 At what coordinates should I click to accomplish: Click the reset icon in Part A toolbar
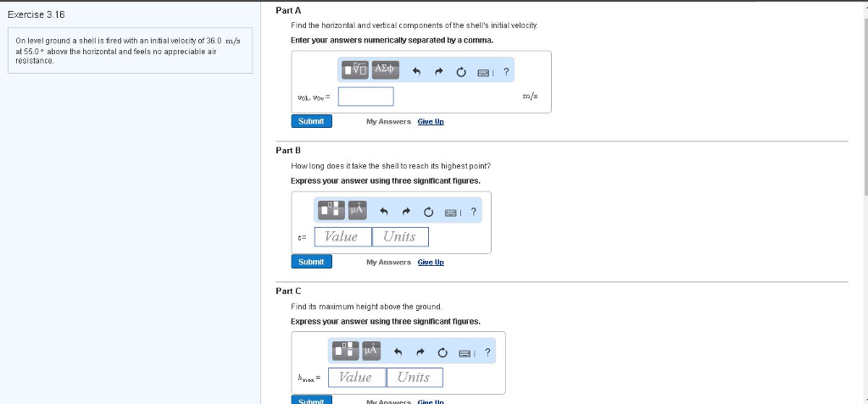[x=461, y=72]
